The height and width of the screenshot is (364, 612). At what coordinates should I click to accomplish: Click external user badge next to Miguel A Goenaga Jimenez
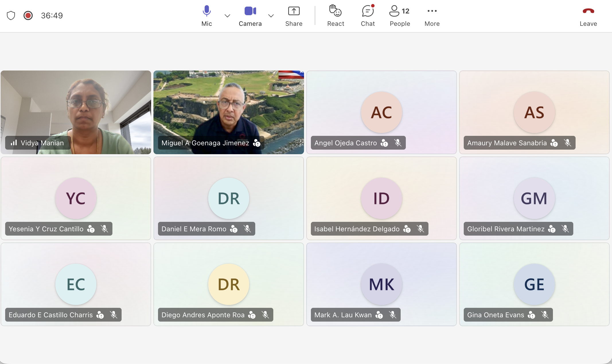pyautogui.click(x=257, y=143)
